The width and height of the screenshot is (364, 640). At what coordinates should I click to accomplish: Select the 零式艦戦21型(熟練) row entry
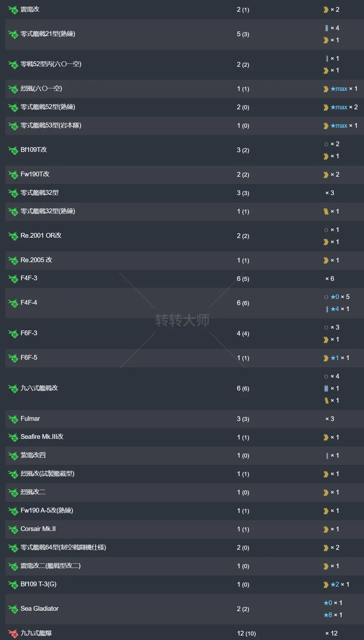(48, 34)
